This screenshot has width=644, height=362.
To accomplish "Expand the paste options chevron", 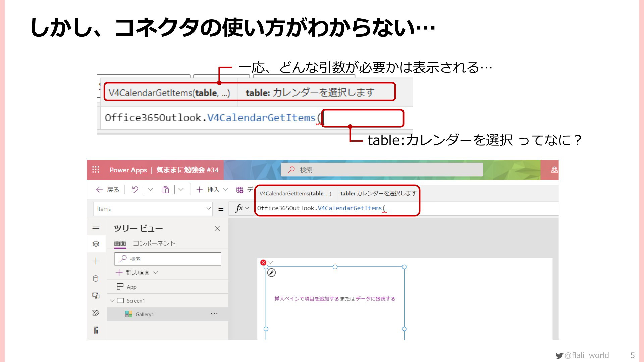I will point(181,190).
